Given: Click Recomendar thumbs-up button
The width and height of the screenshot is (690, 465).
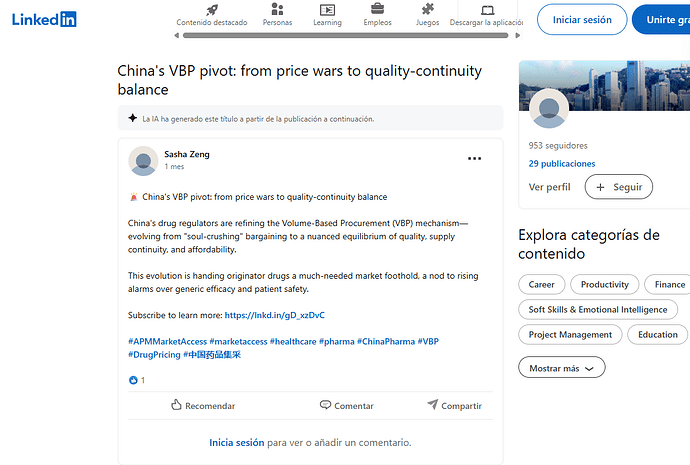Looking at the screenshot, I should pyautogui.click(x=203, y=405).
